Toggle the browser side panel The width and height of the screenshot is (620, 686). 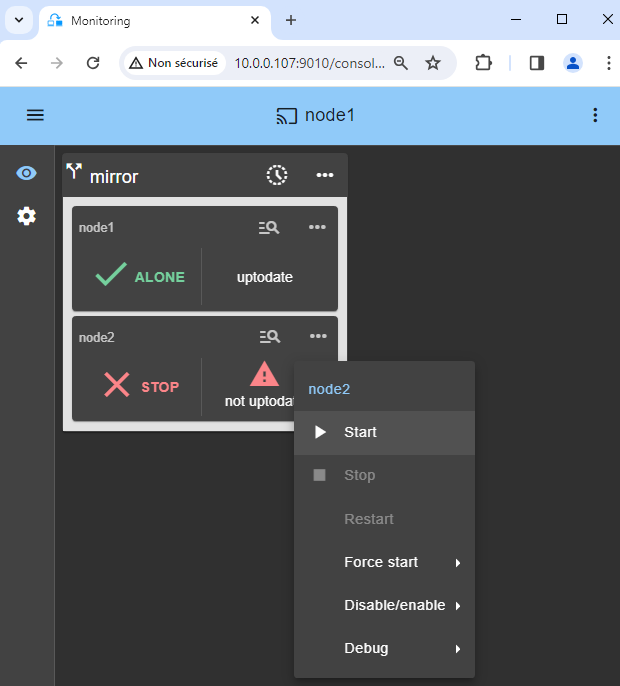[537, 63]
